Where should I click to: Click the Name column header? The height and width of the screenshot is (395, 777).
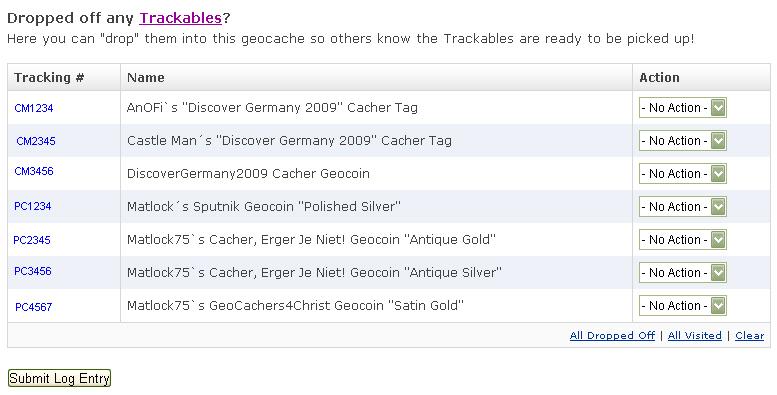146,77
